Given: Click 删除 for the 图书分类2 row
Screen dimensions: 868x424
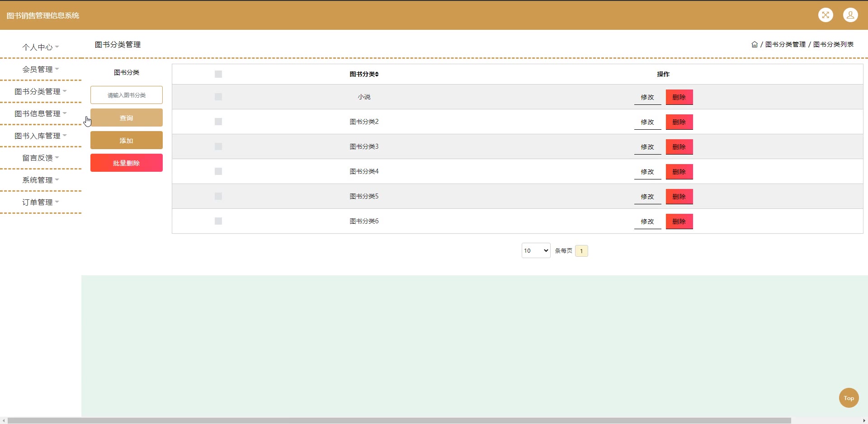Looking at the screenshot, I should [679, 122].
